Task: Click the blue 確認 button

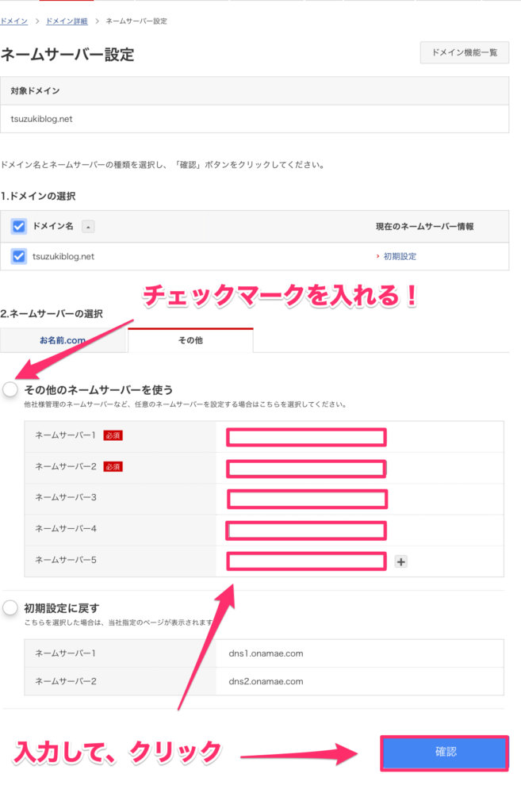Action: point(445,753)
